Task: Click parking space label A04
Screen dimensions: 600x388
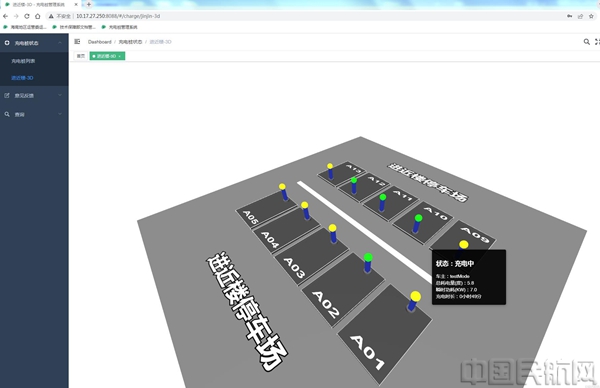Action: click(x=270, y=240)
